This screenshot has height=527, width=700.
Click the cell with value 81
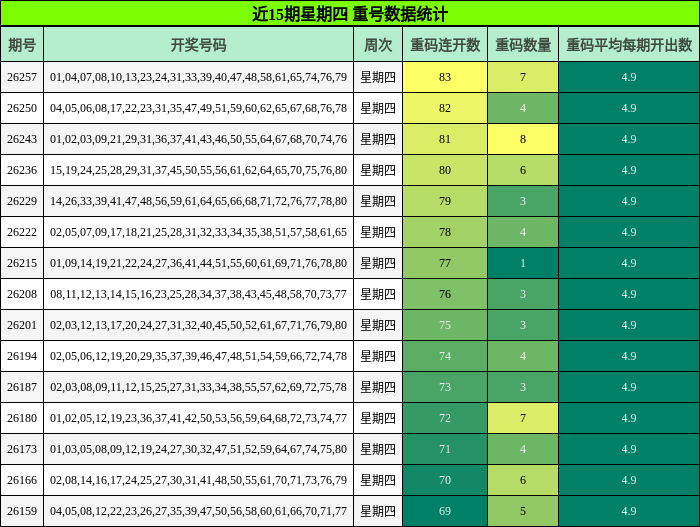pyautogui.click(x=445, y=139)
